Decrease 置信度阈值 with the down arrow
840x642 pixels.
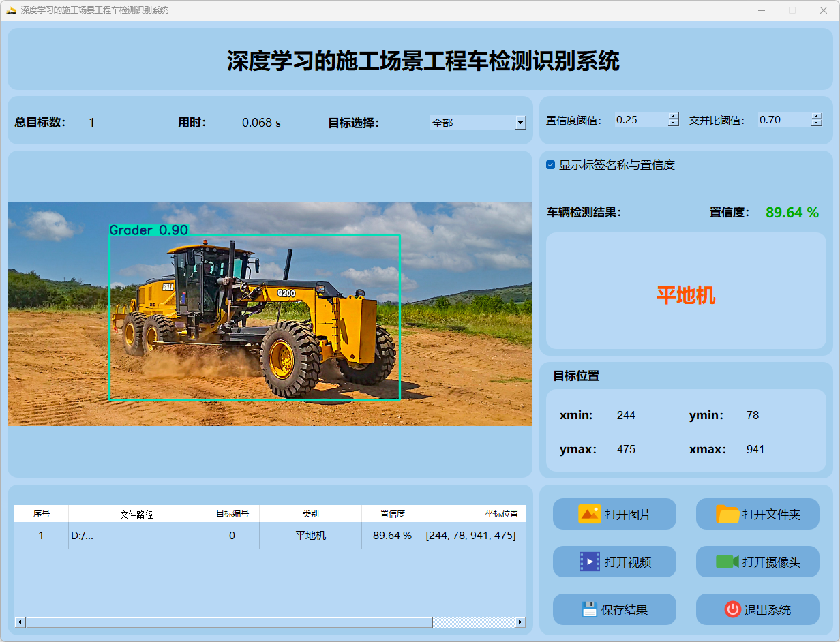(x=674, y=123)
